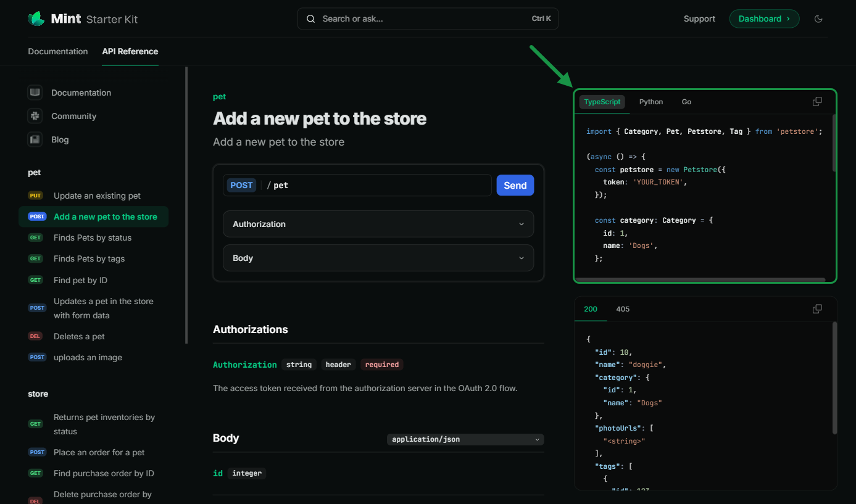Viewport: 856px width, 504px height.
Task: Open the Dashboard
Action: point(764,19)
